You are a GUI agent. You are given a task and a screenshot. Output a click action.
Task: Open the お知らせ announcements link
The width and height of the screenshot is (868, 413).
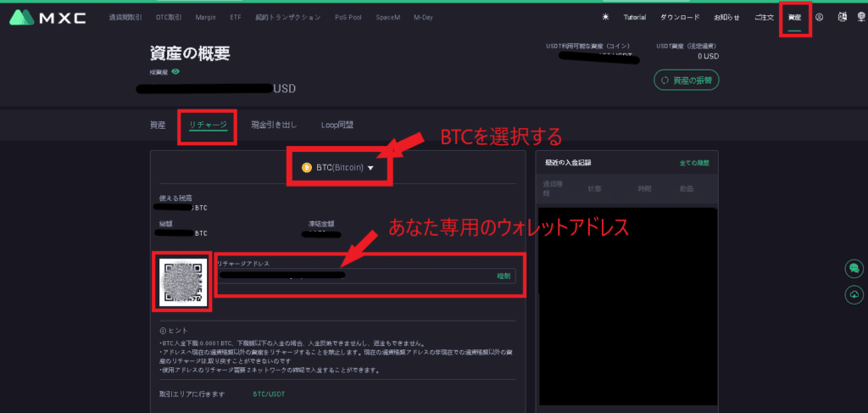tap(726, 17)
